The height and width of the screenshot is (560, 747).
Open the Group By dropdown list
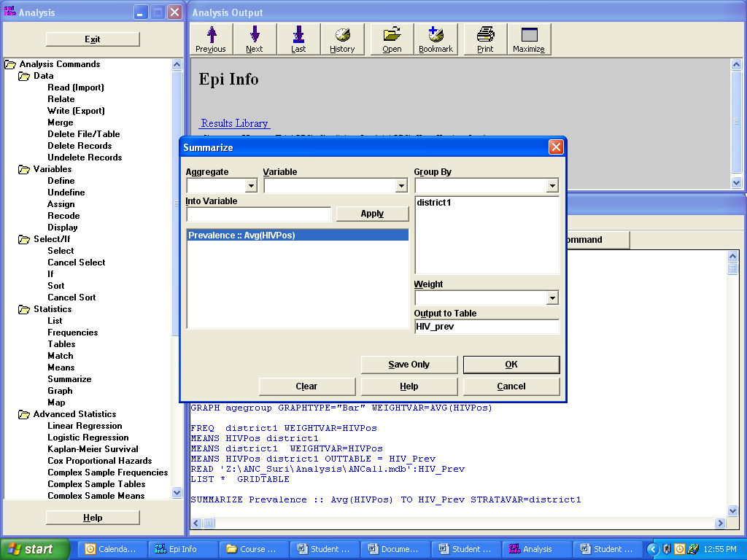[x=552, y=185]
